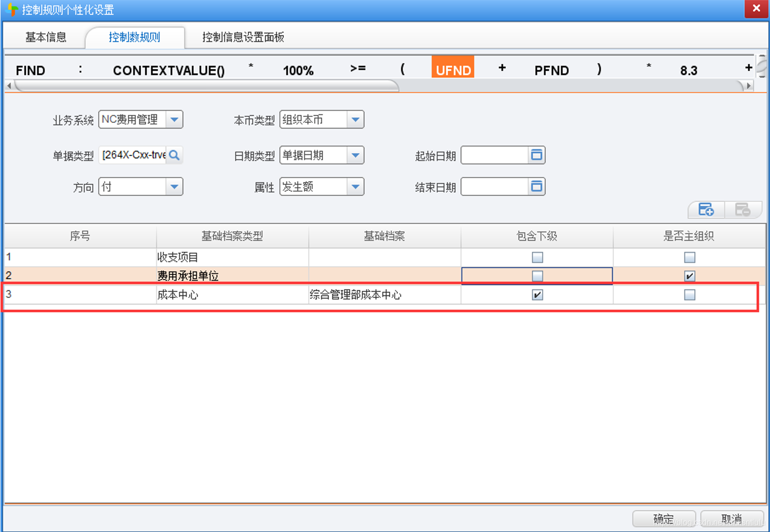Select the 100% formula token
Image resolution: width=770 pixels, height=532 pixels.
pyautogui.click(x=298, y=70)
